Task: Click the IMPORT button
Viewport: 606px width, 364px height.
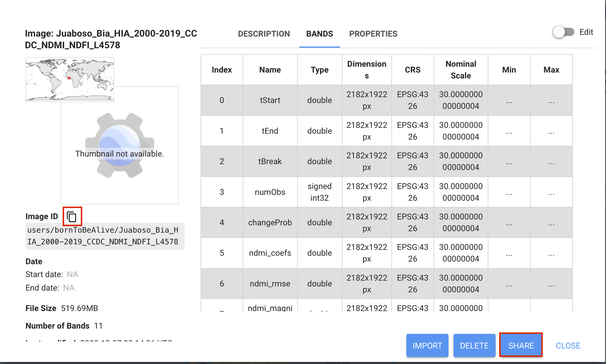Action: pyautogui.click(x=427, y=346)
